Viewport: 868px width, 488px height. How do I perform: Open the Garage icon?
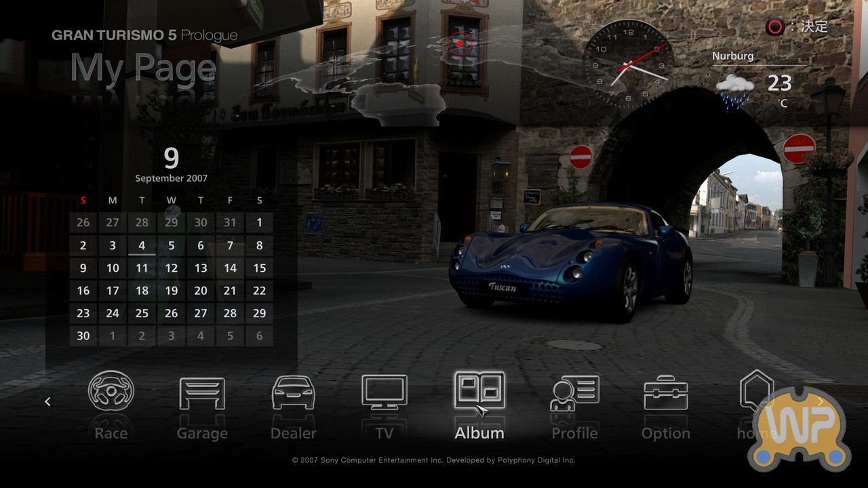click(x=202, y=393)
